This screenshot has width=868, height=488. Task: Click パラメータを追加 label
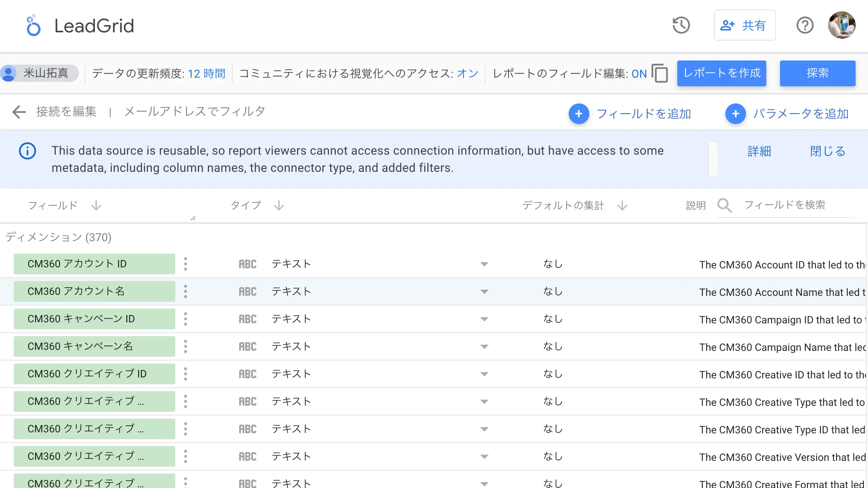point(801,114)
